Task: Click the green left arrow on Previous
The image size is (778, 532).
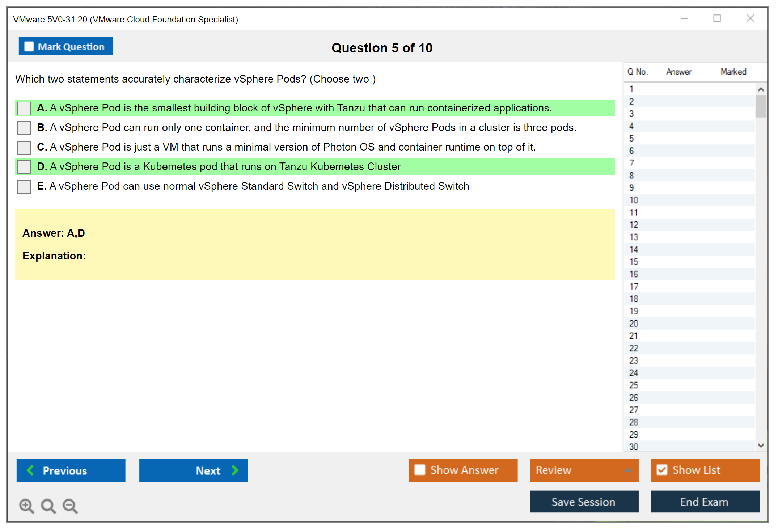Action: point(30,470)
